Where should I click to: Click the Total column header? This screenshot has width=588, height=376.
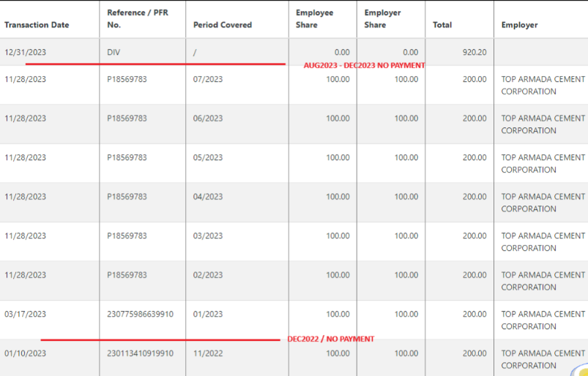tap(442, 25)
